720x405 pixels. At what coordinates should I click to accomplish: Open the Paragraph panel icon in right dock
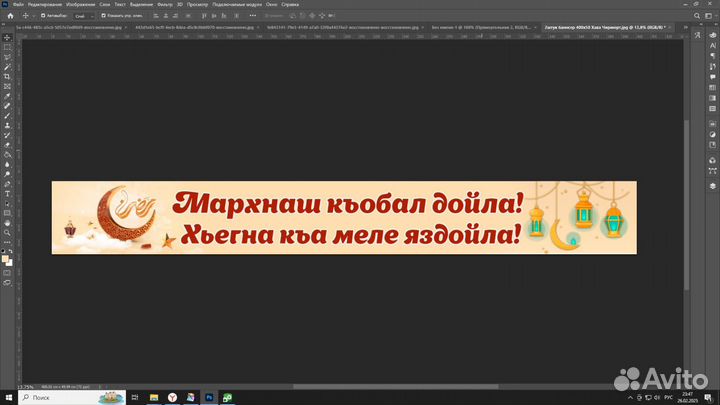click(712, 56)
